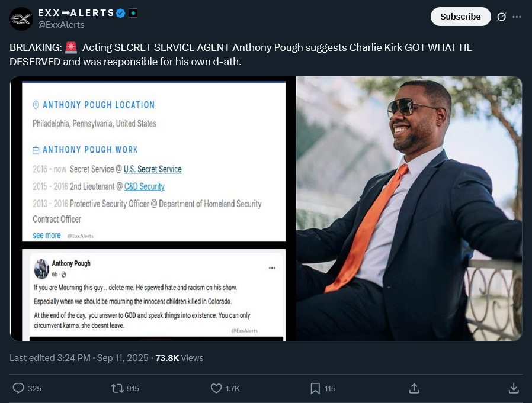The image size is (532, 403).
Task: View the 73.8K Views analytics
Action: pos(179,357)
